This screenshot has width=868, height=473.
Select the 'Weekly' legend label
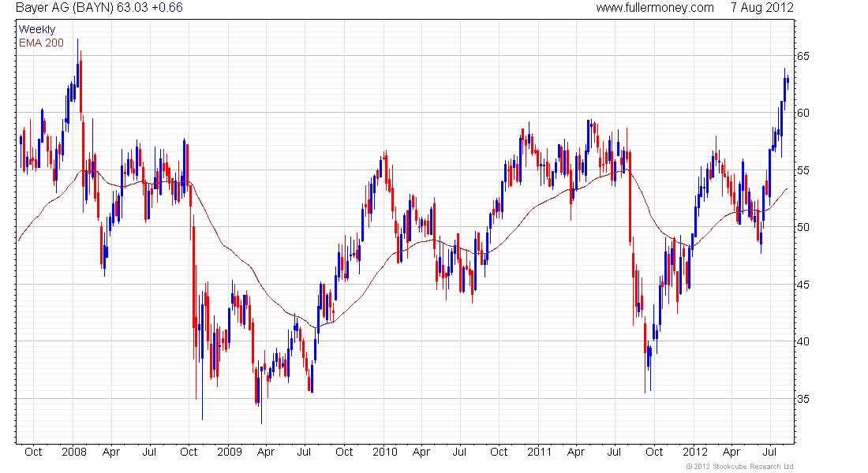click(37, 29)
